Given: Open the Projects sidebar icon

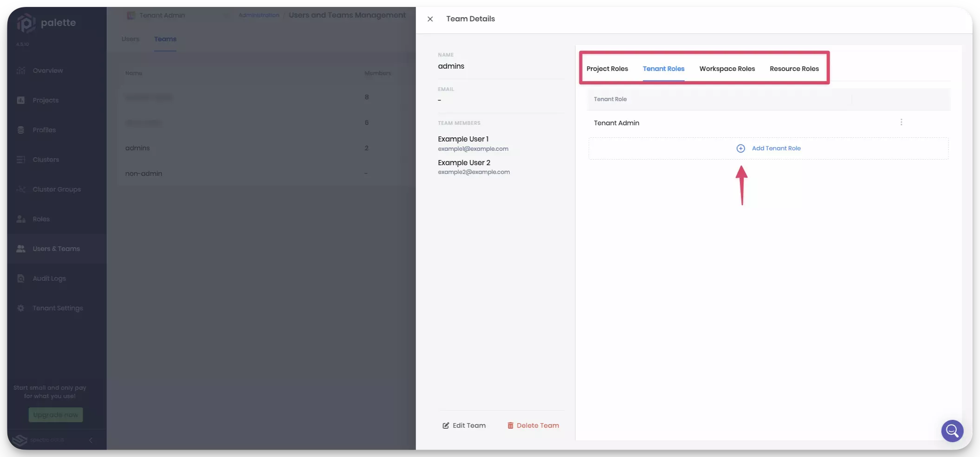Looking at the screenshot, I should pyautogui.click(x=21, y=100).
